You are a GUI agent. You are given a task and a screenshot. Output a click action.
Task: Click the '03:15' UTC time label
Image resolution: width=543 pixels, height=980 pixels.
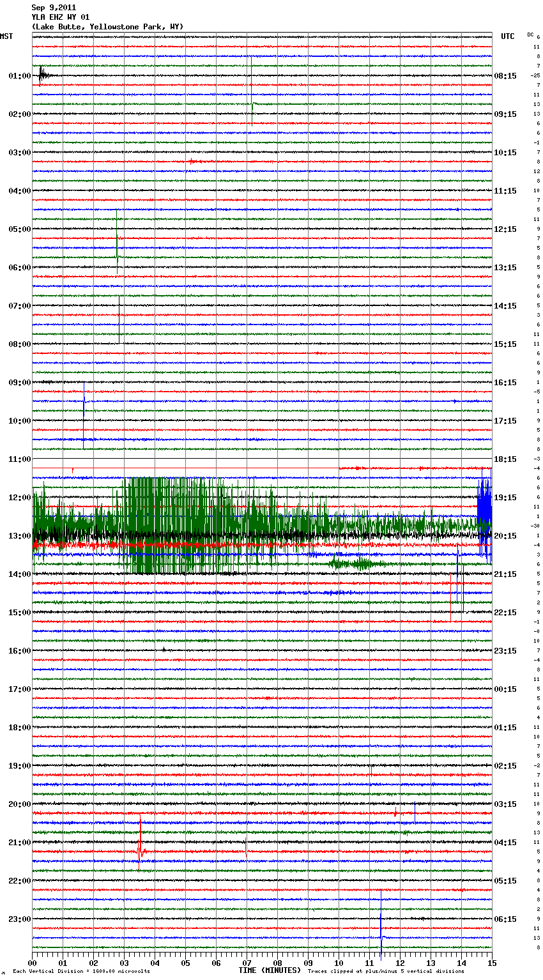[505, 804]
